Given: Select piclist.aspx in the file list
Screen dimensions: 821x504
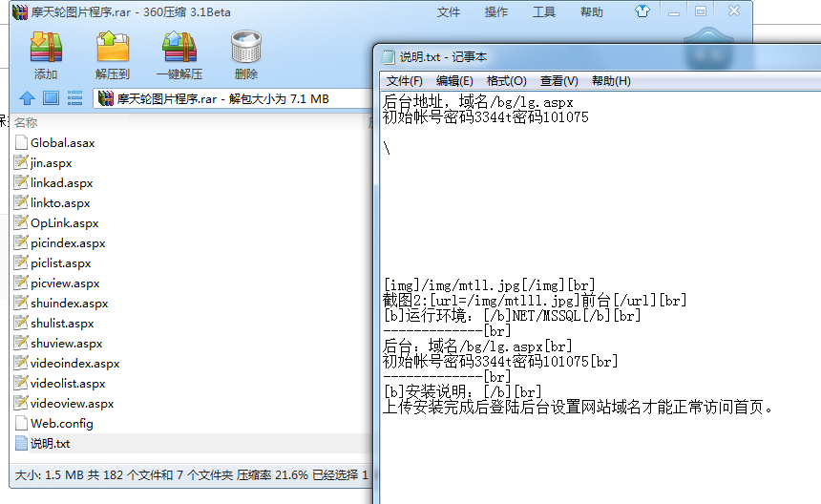Looking at the screenshot, I should 60,262.
